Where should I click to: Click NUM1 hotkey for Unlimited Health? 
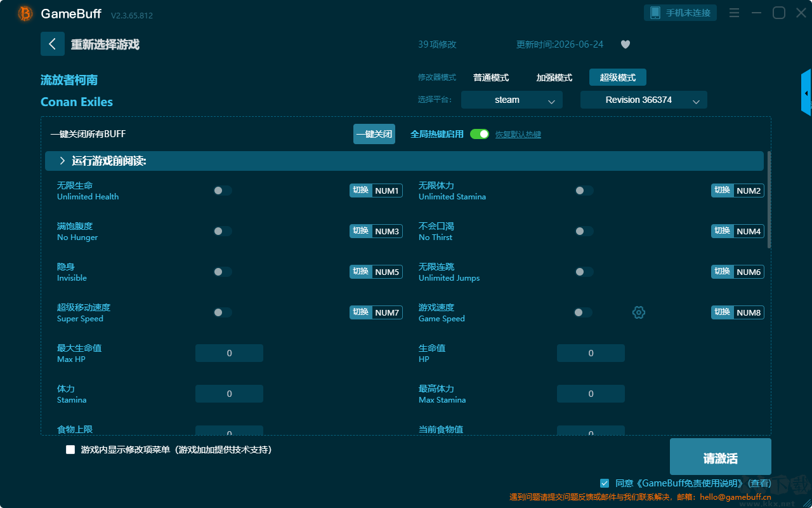387,190
